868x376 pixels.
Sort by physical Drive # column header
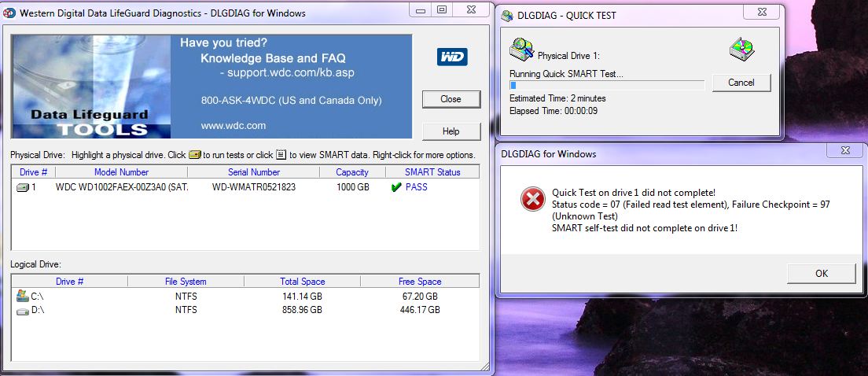(x=33, y=172)
